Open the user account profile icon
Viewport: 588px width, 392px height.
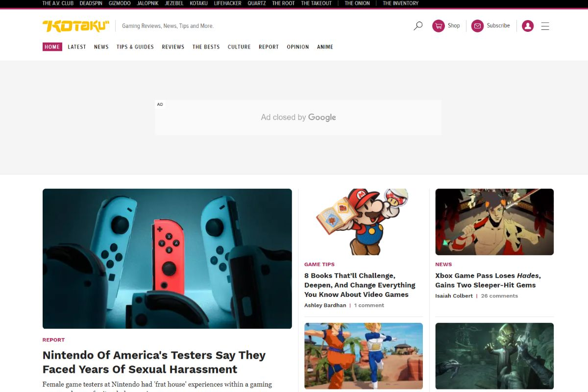(x=528, y=26)
